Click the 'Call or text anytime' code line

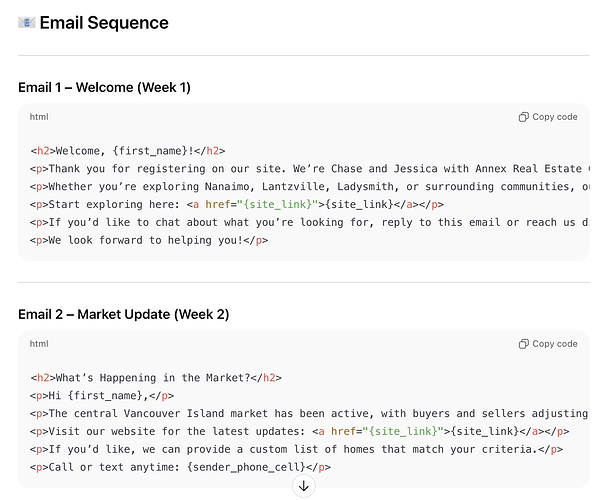point(180,467)
